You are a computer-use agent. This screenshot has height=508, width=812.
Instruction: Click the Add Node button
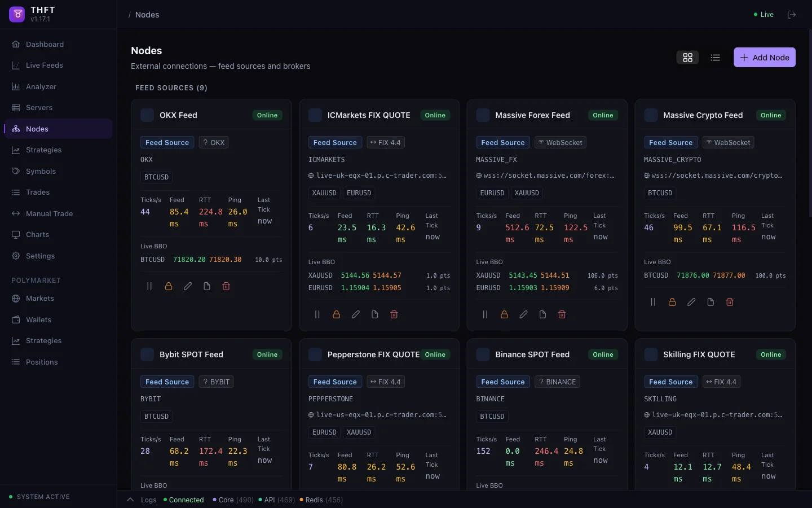(764, 58)
